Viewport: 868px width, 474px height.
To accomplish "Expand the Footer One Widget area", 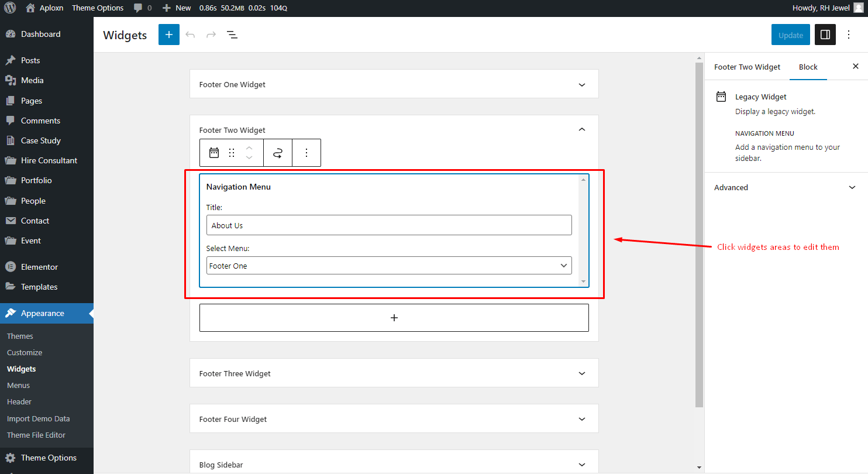I will [394, 84].
